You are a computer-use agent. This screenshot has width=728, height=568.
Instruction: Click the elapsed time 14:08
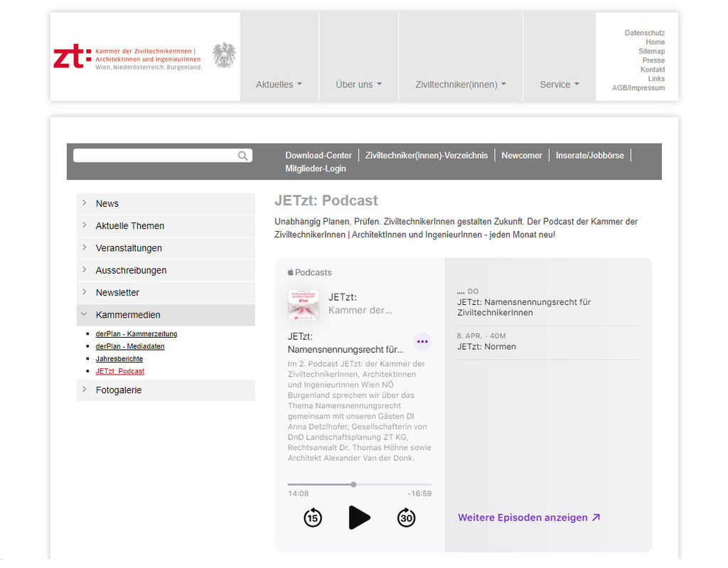(x=298, y=493)
